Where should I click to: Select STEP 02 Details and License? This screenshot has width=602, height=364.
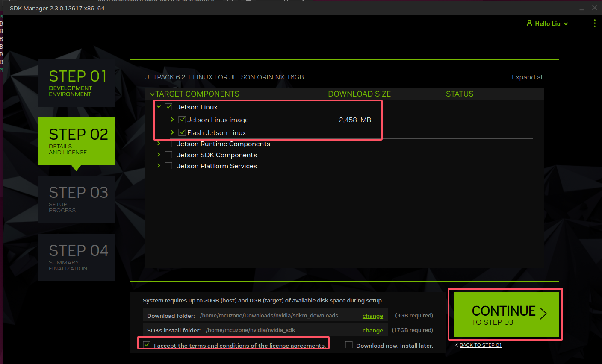pyautogui.click(x=76, y=141)
